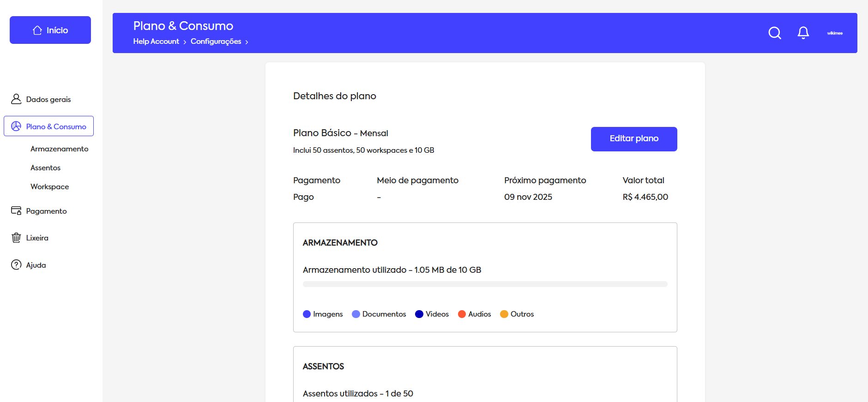Go to Início home button
Screen dimensions: 868x402
[50, 30]
